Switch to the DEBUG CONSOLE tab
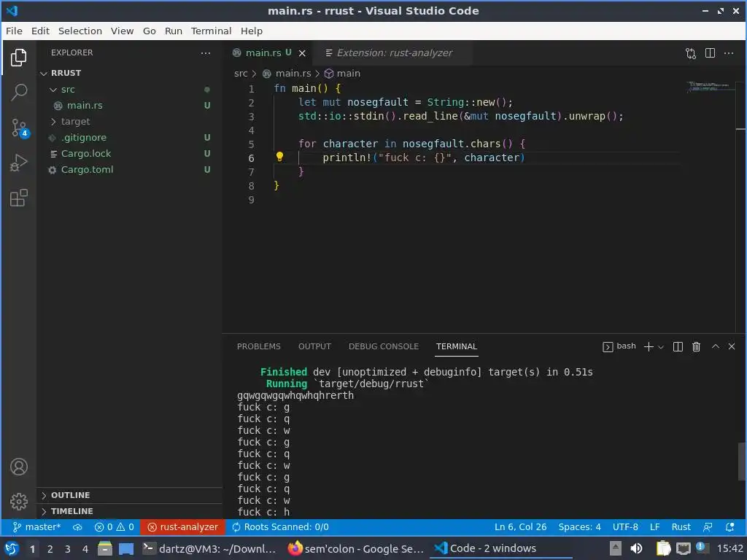The width and height of the screenshot is (747, 560). [384, 346]
